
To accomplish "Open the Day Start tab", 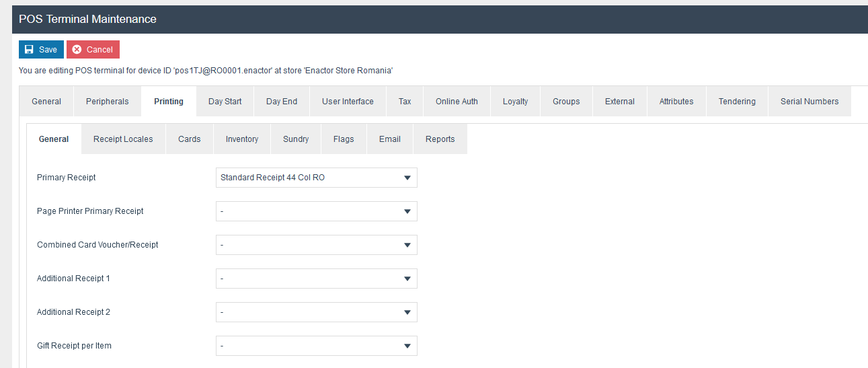I will (225, 102).
